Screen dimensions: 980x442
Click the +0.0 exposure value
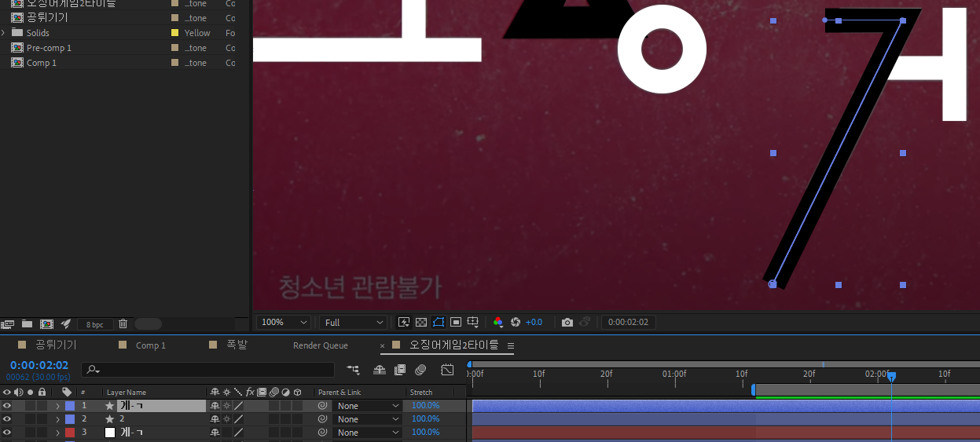tap(534, 322)
